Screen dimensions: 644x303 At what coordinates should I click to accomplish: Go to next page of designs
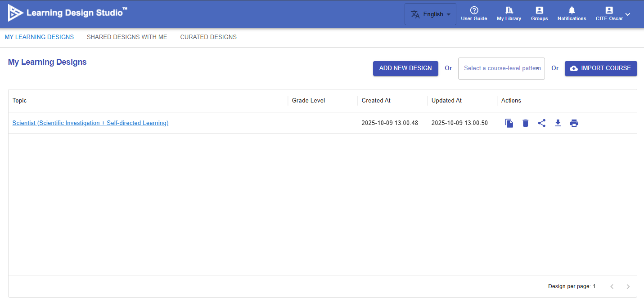click(x=628, y=286)
